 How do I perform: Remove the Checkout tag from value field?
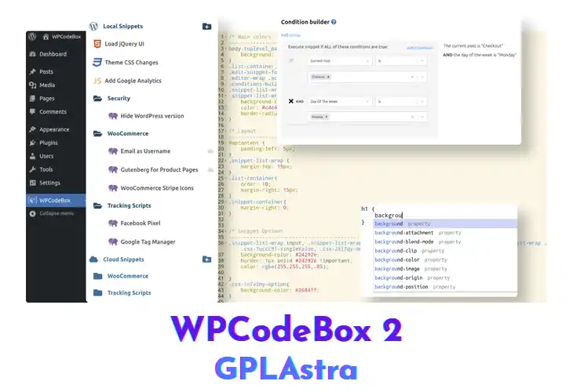[x=328, y=77]
